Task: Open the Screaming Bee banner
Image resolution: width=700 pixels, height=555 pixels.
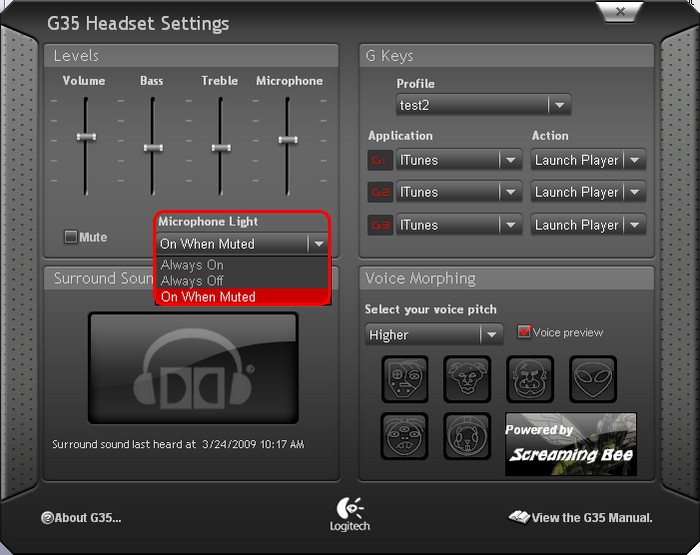Action: click(x=571, y=444)
